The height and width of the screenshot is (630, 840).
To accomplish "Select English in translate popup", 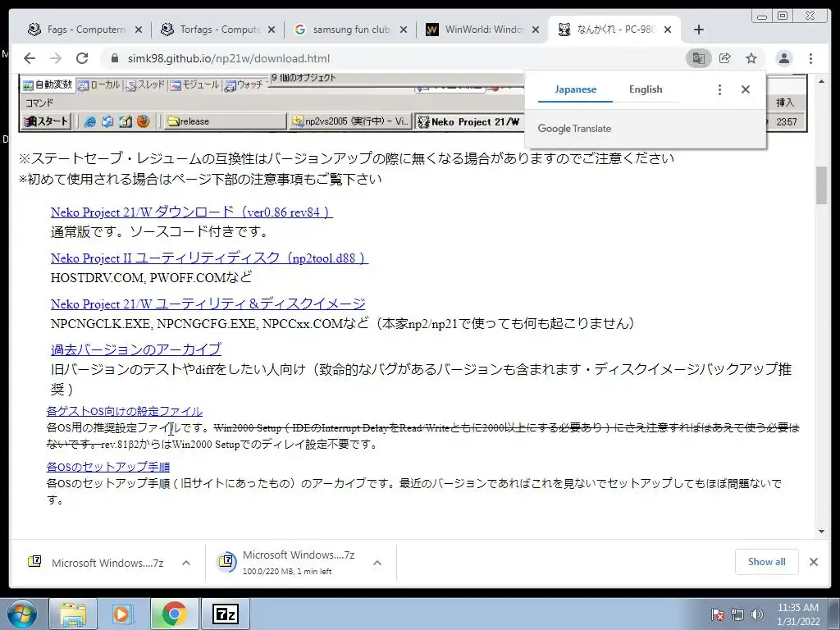I will tap(646, 89).
